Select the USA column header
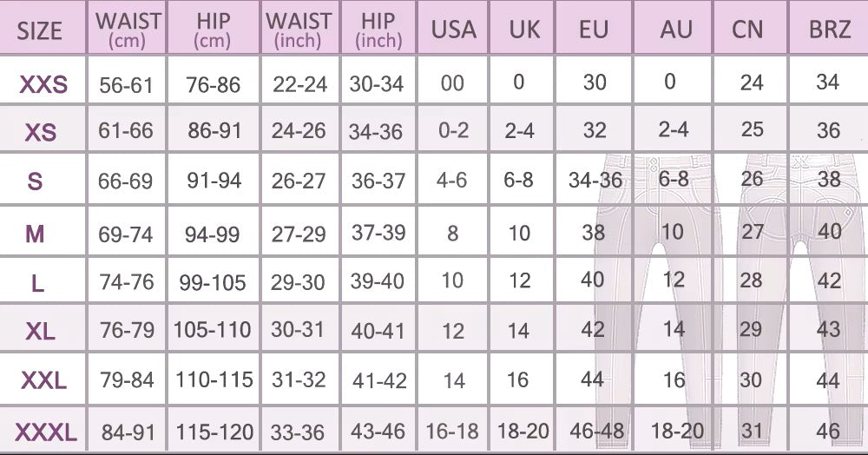 point(453,30)
